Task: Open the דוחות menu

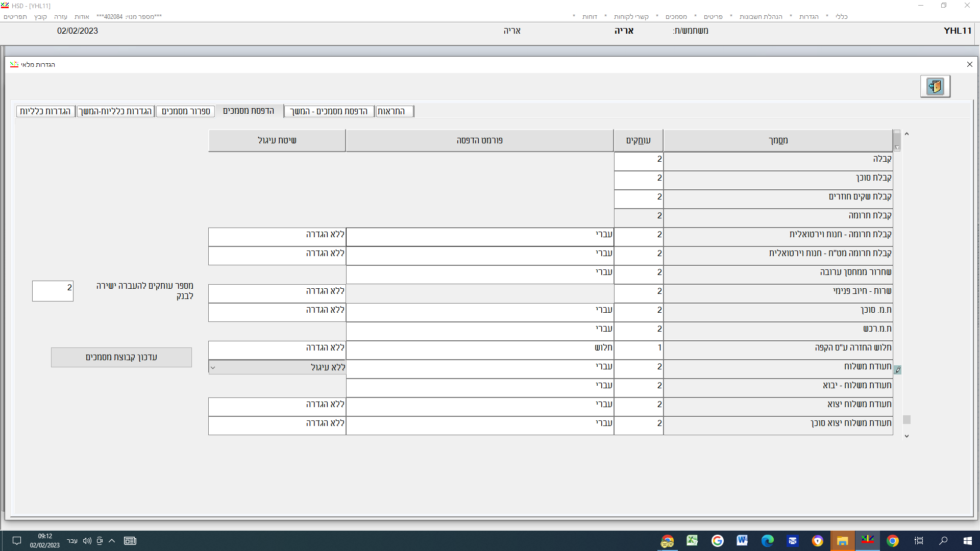Action: pos(590,17)
